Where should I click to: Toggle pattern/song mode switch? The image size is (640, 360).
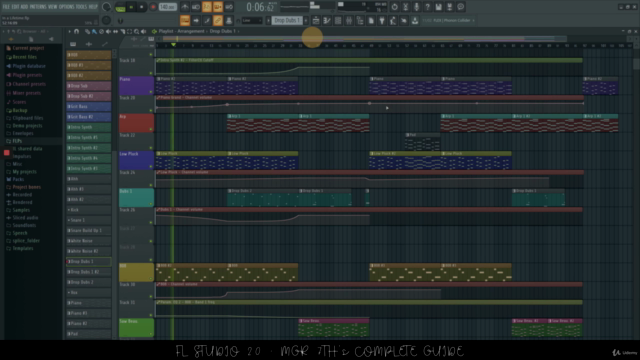pyautogui.click(x=120, y=7)
